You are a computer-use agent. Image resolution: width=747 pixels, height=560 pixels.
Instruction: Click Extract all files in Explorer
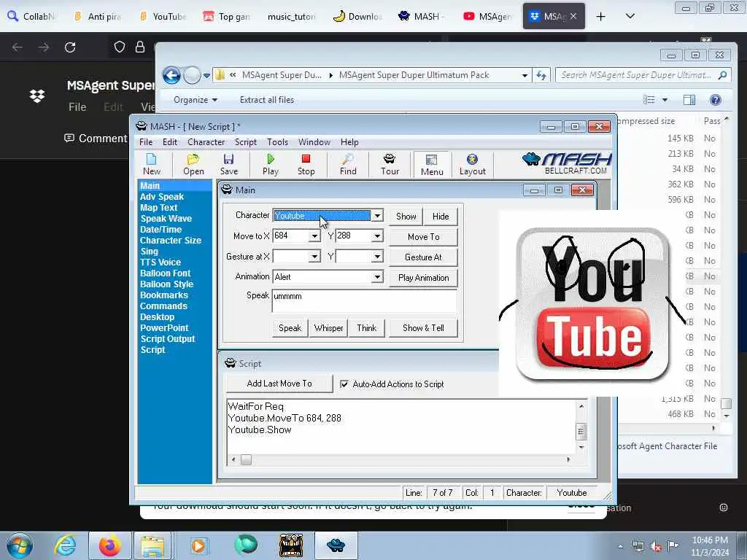(267, 99)
